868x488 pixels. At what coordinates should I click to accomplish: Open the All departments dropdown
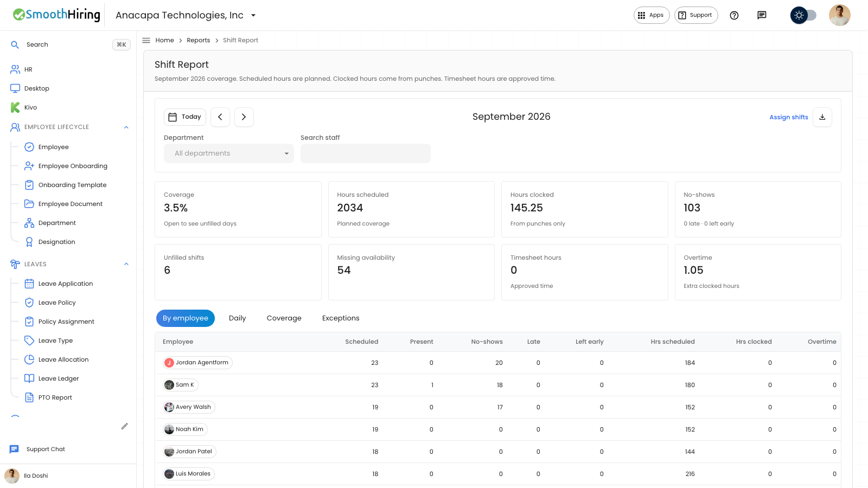(x=229, y=153)
